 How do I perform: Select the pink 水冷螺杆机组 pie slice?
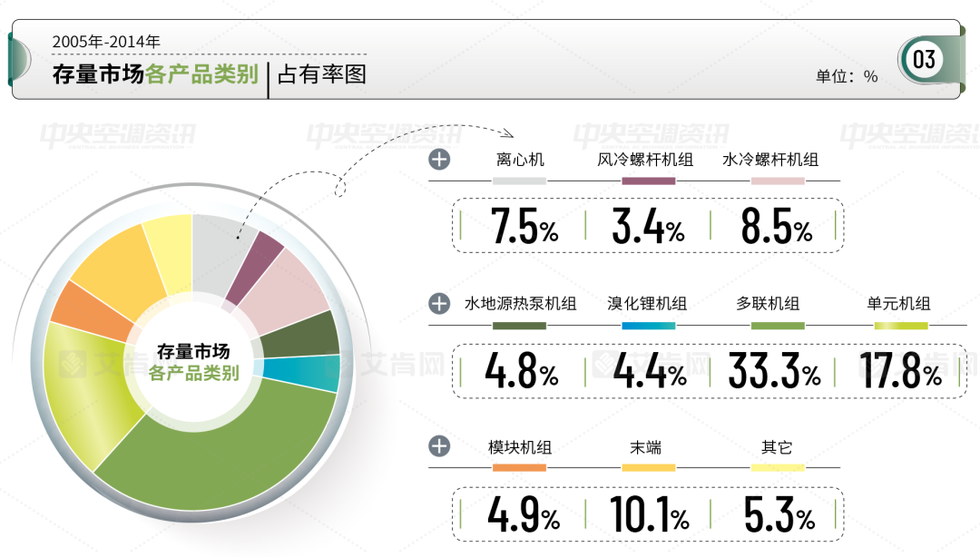click(290, 288)
